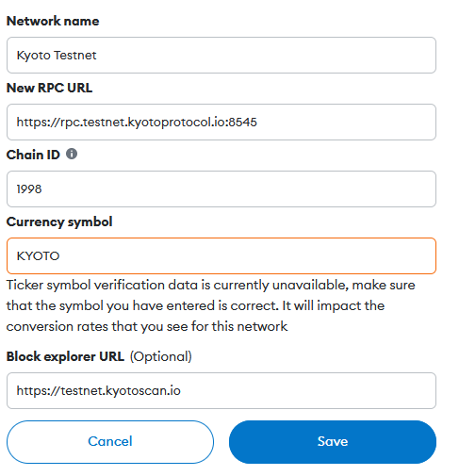
Task: Cancel adding the network
Action: (x=110, y=442)
